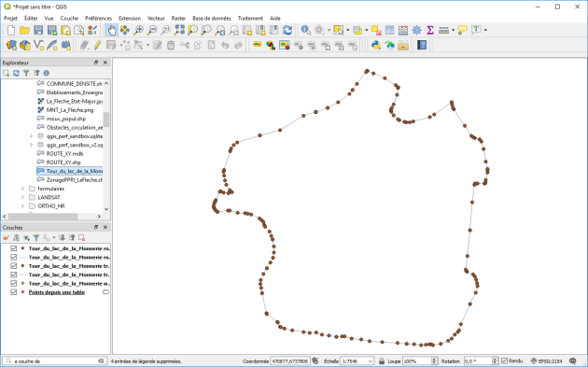Select the Pan Map hand tool
This screenshot has width=588, height=367.
111,30
